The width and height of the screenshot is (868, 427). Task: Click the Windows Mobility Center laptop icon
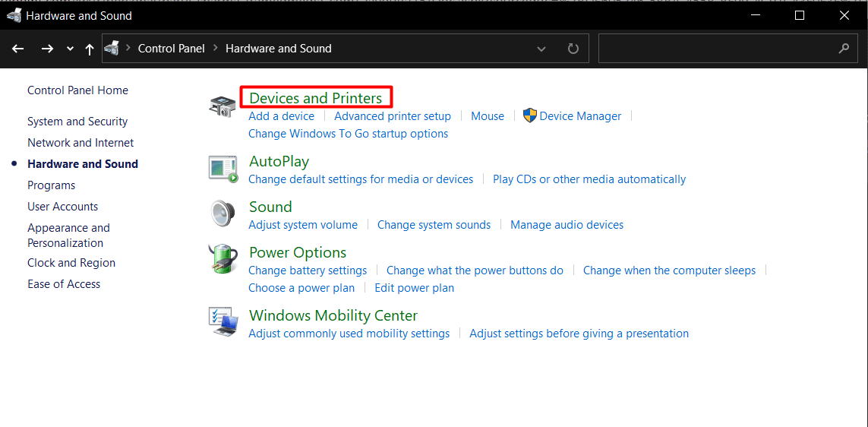(223, 322)
